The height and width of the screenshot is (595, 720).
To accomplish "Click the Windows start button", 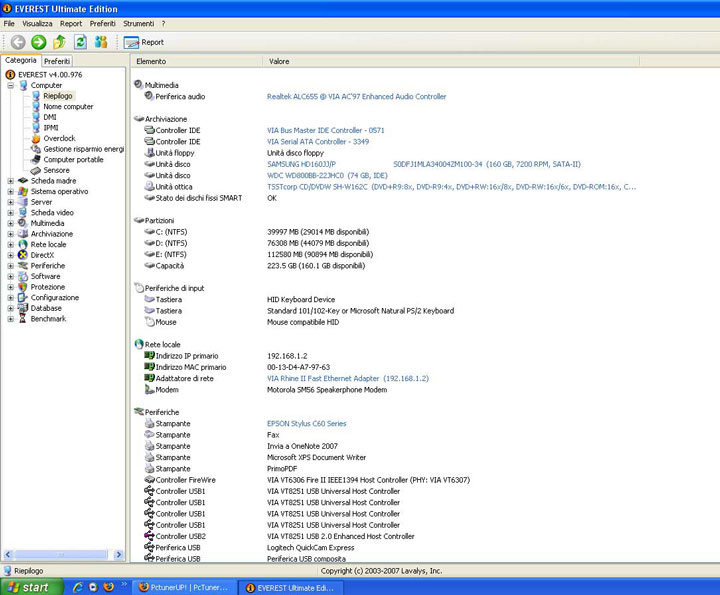I will click(x=32, y=587).
